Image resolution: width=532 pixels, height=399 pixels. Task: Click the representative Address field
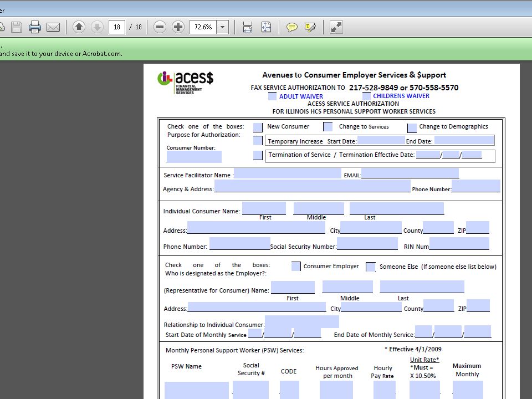[257, 306]
